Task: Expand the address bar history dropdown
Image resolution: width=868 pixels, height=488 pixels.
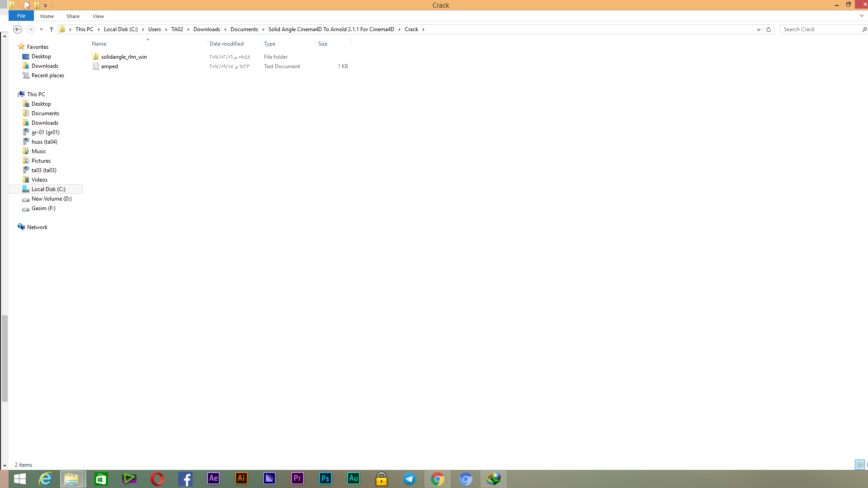Action: click(759, 29)
